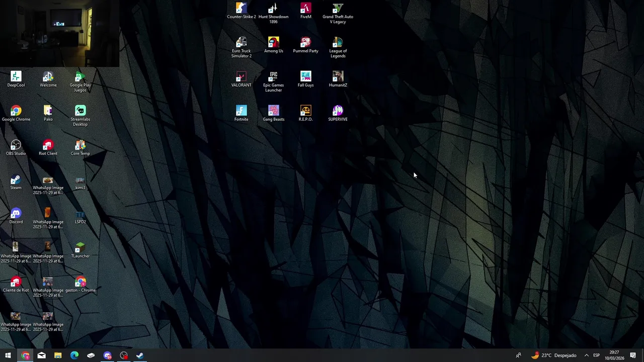The height and width of the screenshot is (362, 644).
Task: Open League of Legends desktop icon
Action: point(338,47)
